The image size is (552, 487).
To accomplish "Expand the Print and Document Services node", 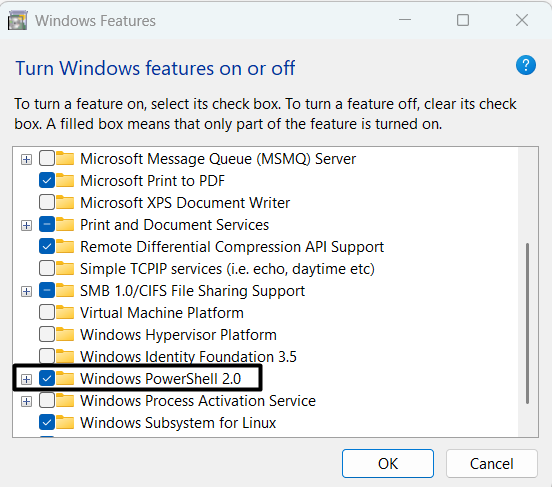I will [26, 225].
